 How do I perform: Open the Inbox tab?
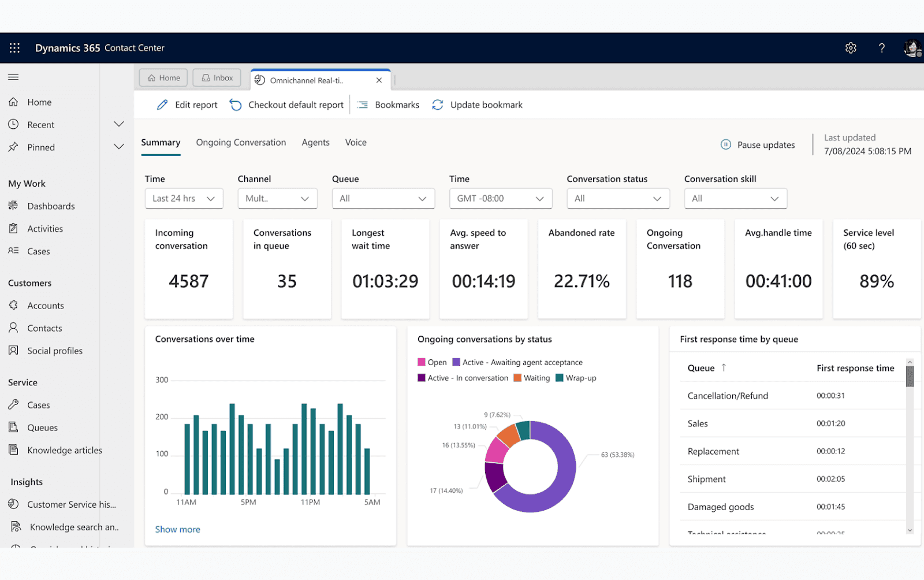[217, 77]
